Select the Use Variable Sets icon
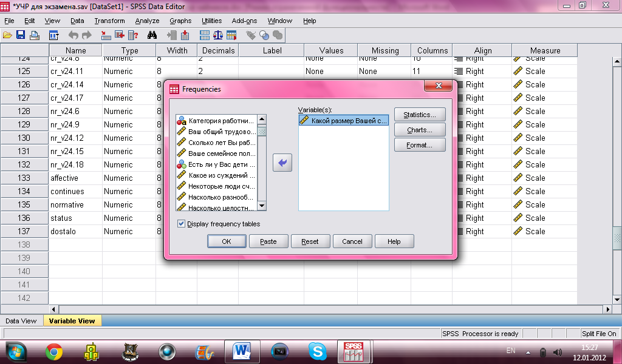The width and height of the screenshot is (622, 364). [x=264, y=35]
